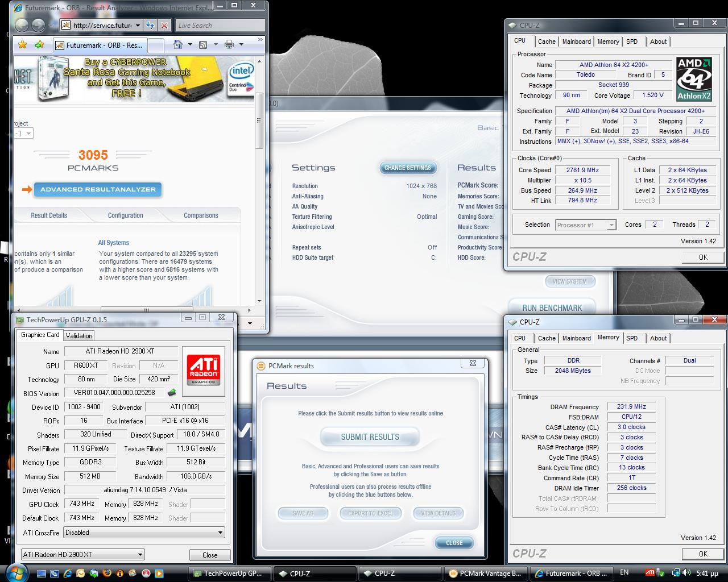Click OK in bottom CPU-Z Memory window
728x582 pixels.
point(703,554)
